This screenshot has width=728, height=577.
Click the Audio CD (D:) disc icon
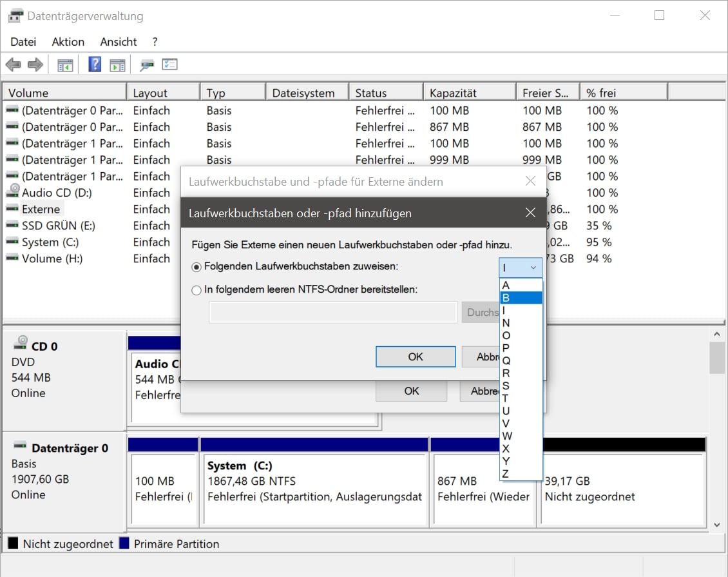click(14, 191)
